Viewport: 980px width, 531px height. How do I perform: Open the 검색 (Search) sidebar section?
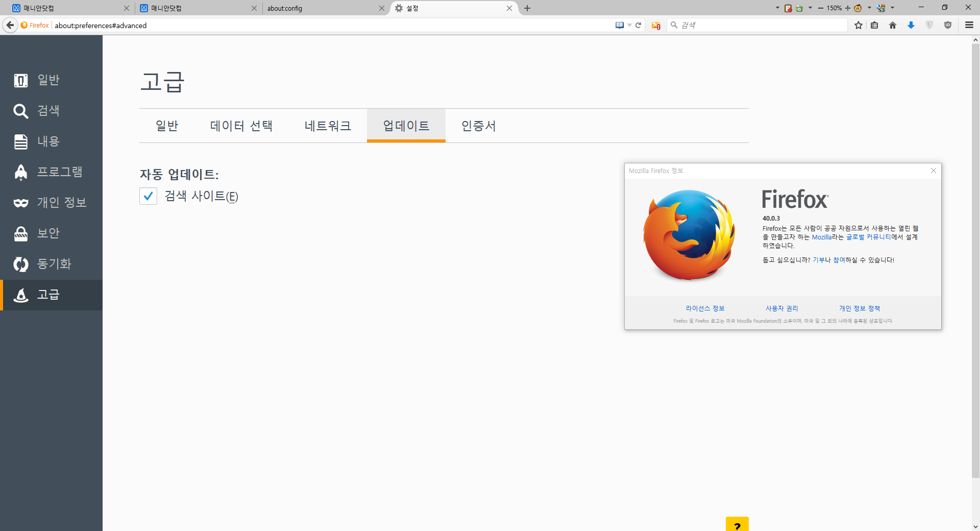click(x=51, y=111)
